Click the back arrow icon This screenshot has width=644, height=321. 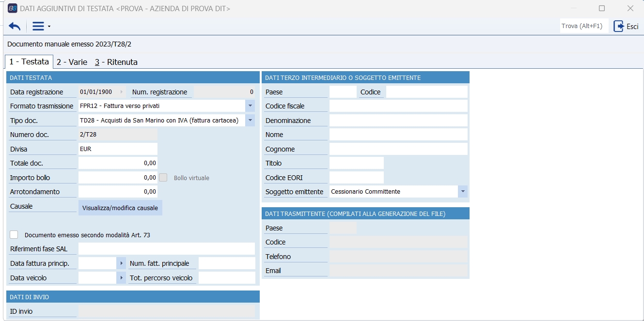[15, 26]
